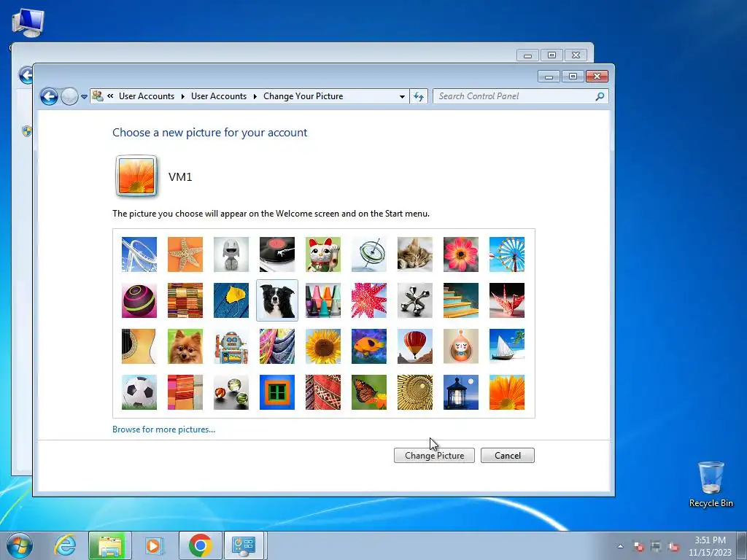747x560 pixels.
Task: Launch Internet Explorer from taskbar
Action: [65, 545]
